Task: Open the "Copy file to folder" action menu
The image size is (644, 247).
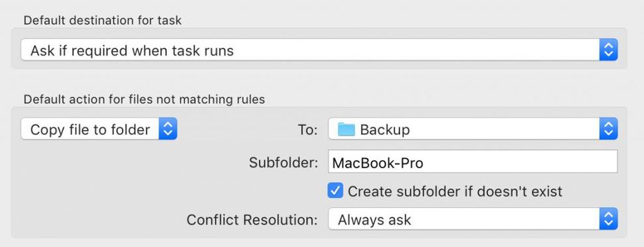Action: tap(99, 129)
